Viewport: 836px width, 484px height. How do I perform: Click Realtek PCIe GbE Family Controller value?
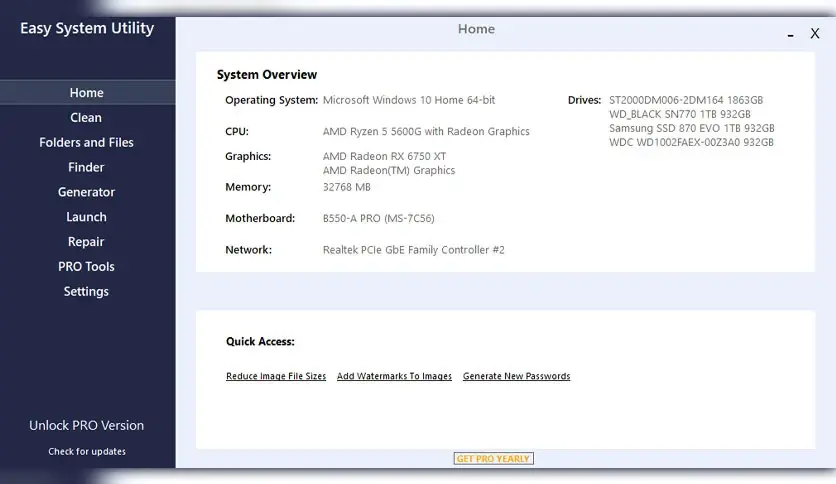click(413, 250)
